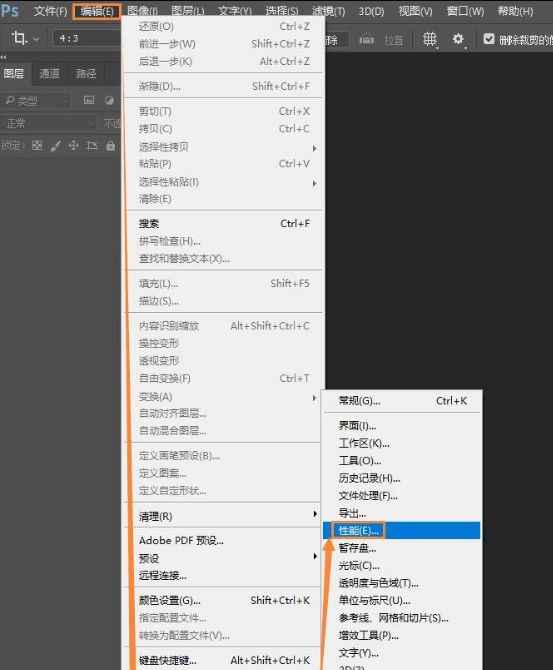Switch to 路径 panel tab

coord(86,73)
